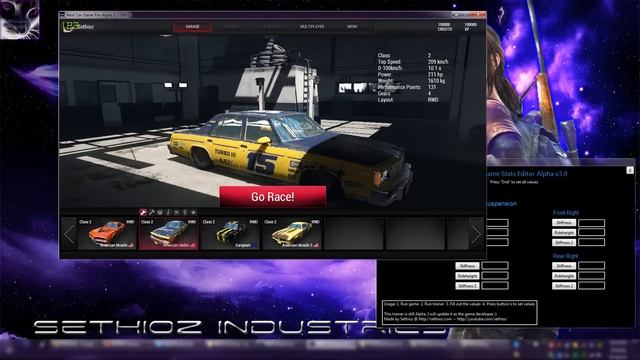Click the CREDITS counter in the game header

(x=444, y=27)
